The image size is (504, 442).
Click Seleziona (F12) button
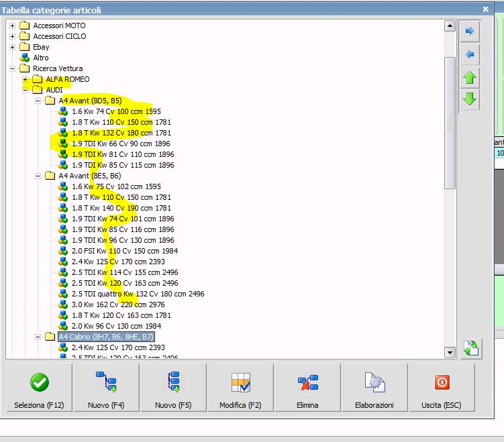click(x=39, y=388)
